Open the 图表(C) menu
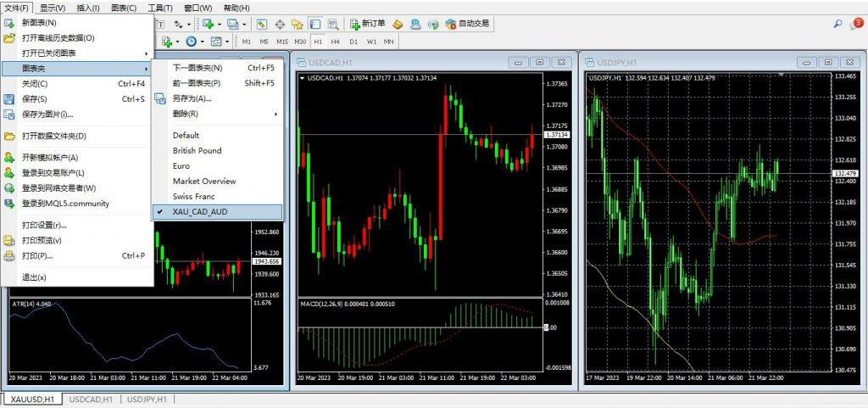This screenshot has height=408, width=868. point(124,8)
